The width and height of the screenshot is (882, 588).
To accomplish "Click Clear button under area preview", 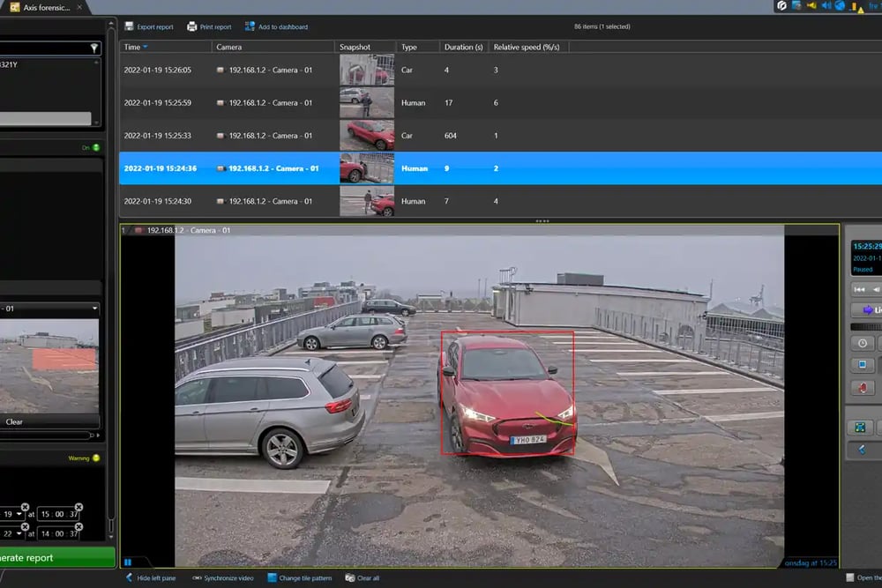I will (x=49, y=421).
